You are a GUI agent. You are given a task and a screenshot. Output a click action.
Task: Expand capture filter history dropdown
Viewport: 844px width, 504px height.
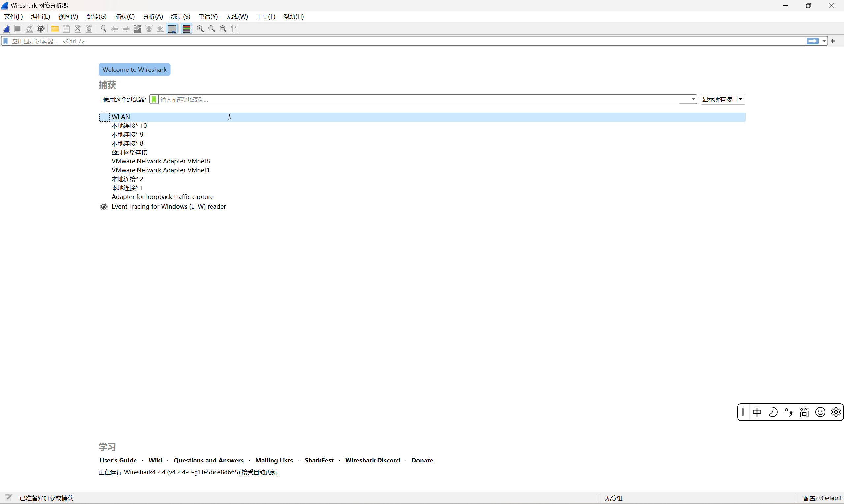(693, 99)
